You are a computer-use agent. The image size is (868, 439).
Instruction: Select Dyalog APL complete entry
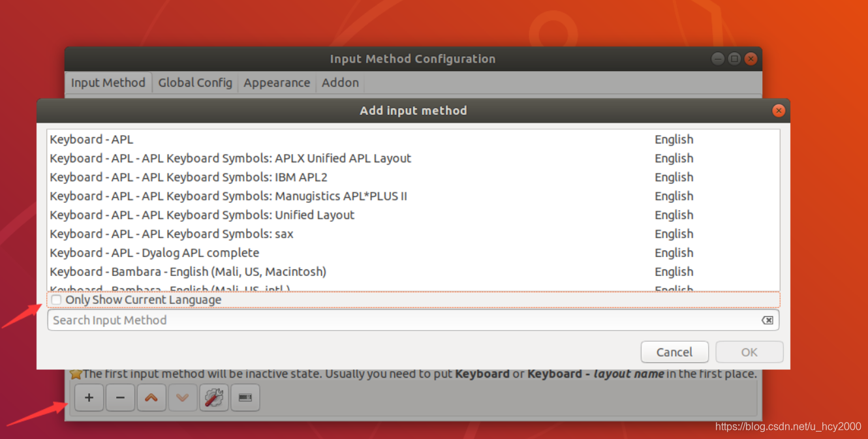point(413,253)
